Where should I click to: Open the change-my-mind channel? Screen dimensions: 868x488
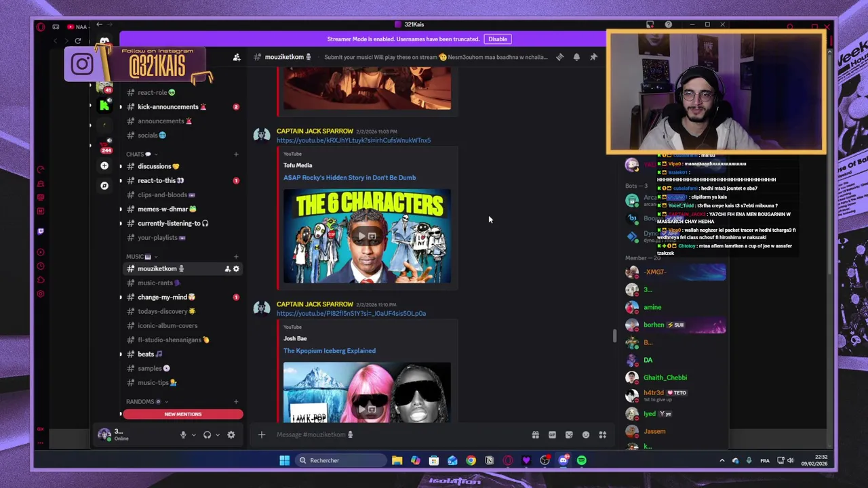coord(182,298)
